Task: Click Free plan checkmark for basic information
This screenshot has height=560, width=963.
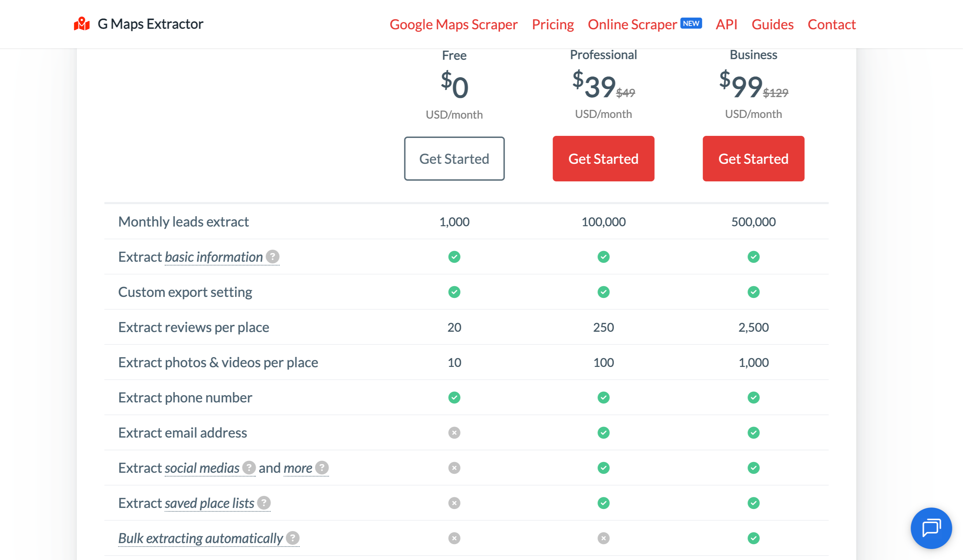Action: pos(454,257)
